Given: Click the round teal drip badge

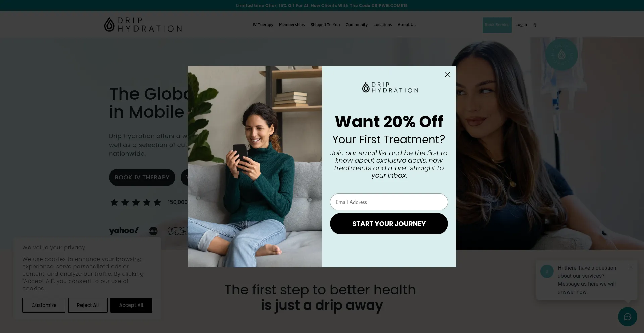Looking at the screenshot, I should tap(561, 54).
